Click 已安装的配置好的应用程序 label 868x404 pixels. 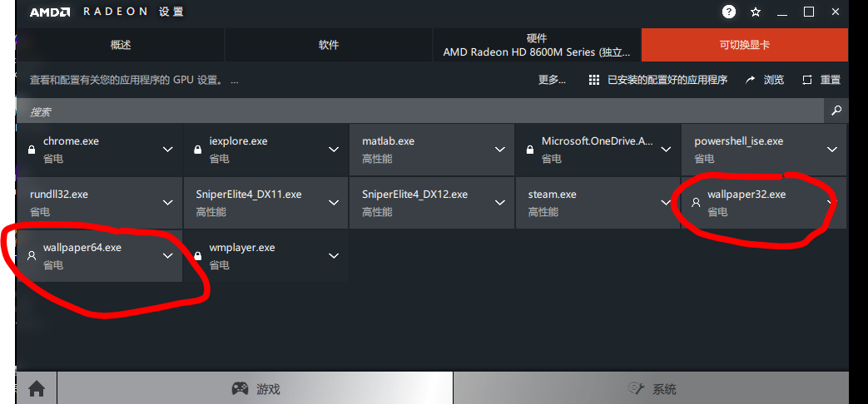point(667,80)
